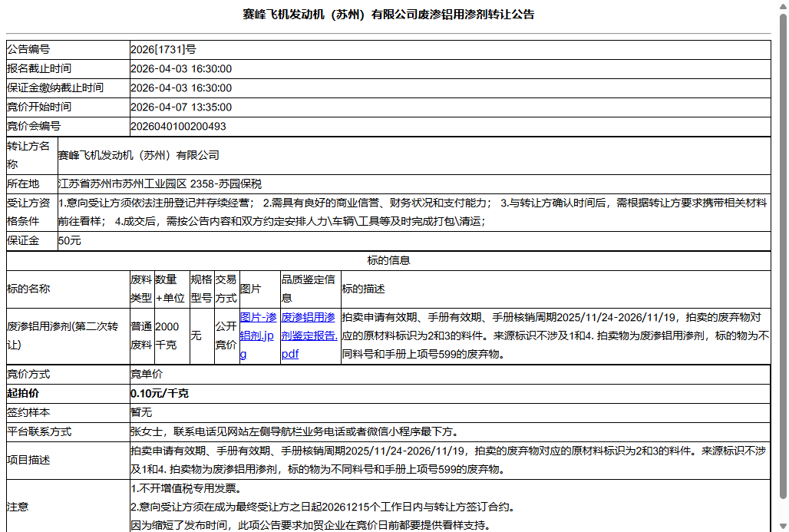The height and width of the screenshot is (532, 789).
Task: Click the 交易方式 column header
Action: pos(226,289)
